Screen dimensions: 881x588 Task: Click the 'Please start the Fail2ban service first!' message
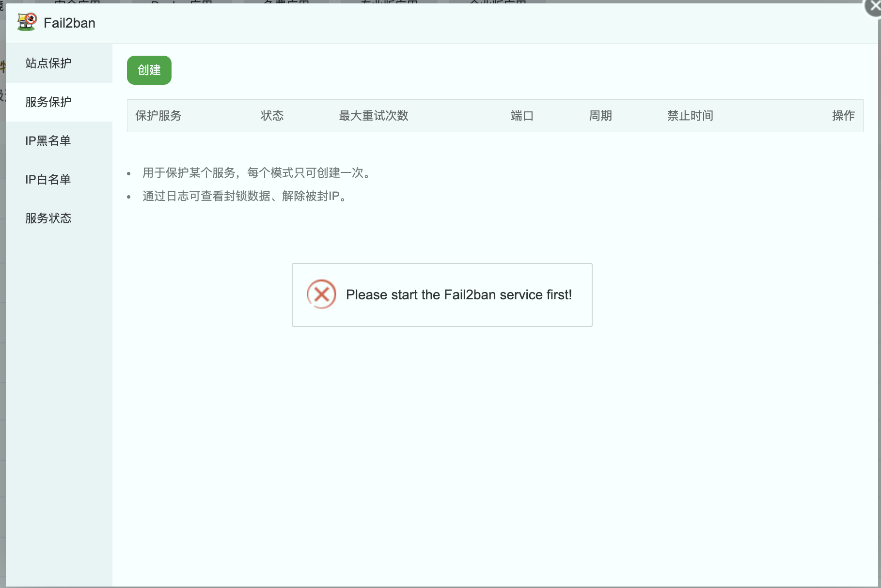(459, 294)
